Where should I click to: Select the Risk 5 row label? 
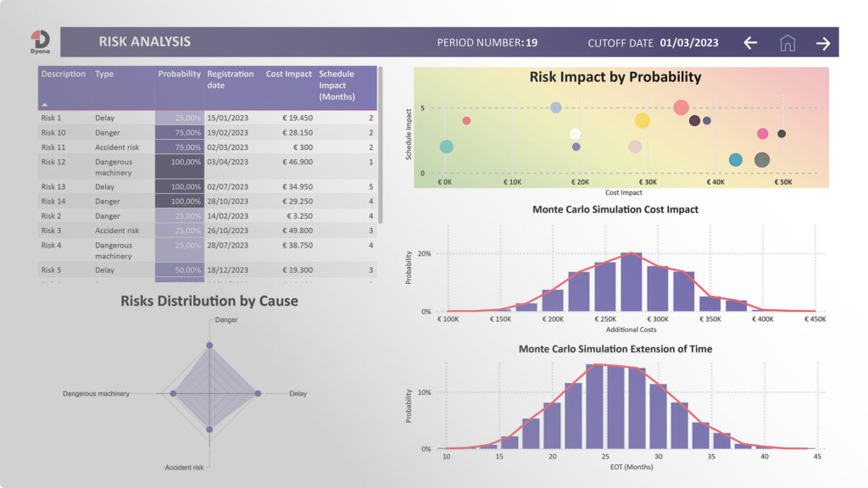pyautogui.click(x=51, y=270)
